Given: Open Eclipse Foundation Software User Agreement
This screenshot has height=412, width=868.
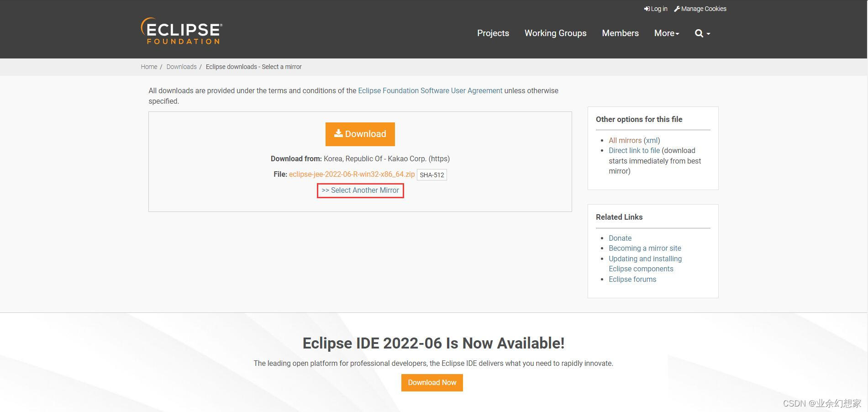Looking at the screenshot, I should point(430,90).
